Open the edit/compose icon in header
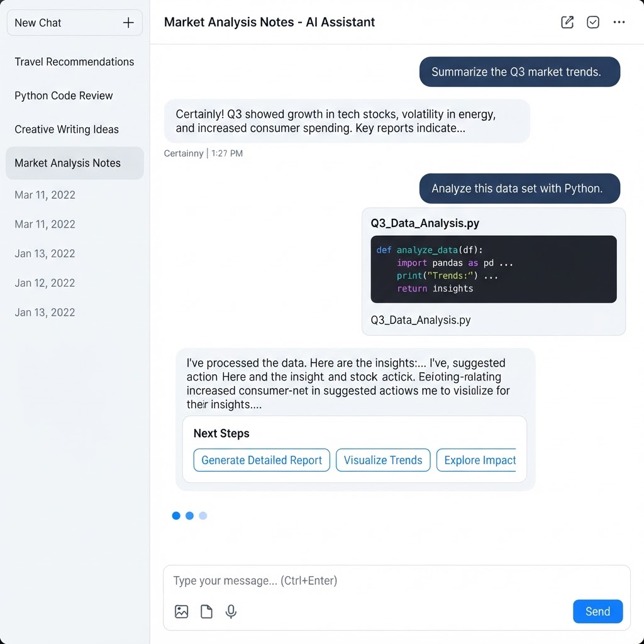This screenshot has height=644, width=644. (x=567, y=22)
